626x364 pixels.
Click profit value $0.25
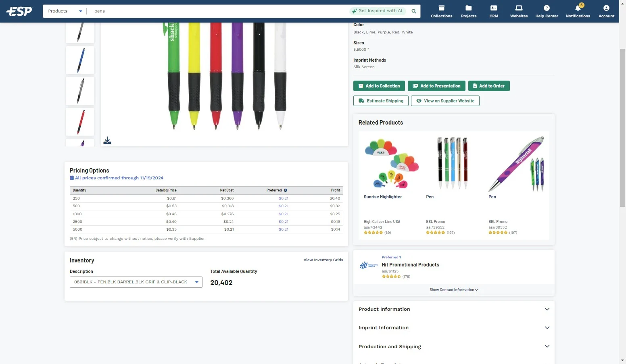point(335,214)
